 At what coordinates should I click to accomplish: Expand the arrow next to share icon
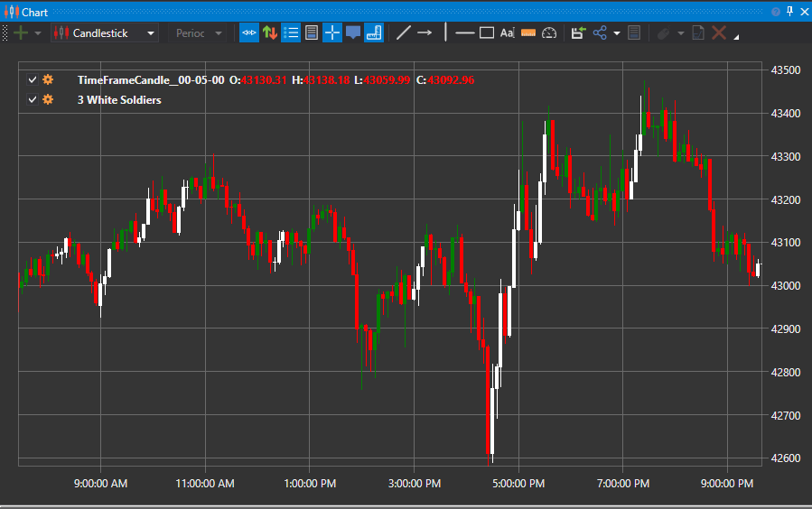point(617,33)
